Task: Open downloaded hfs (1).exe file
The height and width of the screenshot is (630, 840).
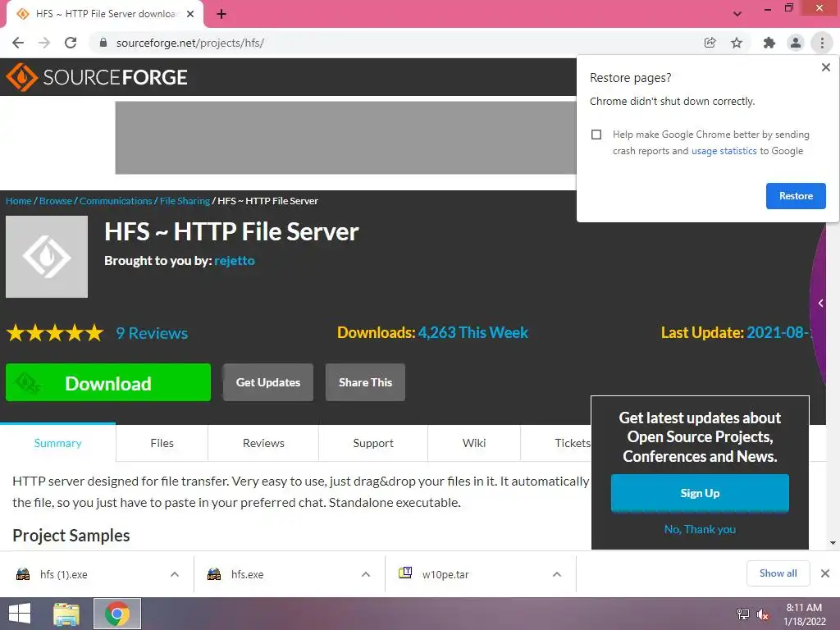Action: (x=64, y=574)
